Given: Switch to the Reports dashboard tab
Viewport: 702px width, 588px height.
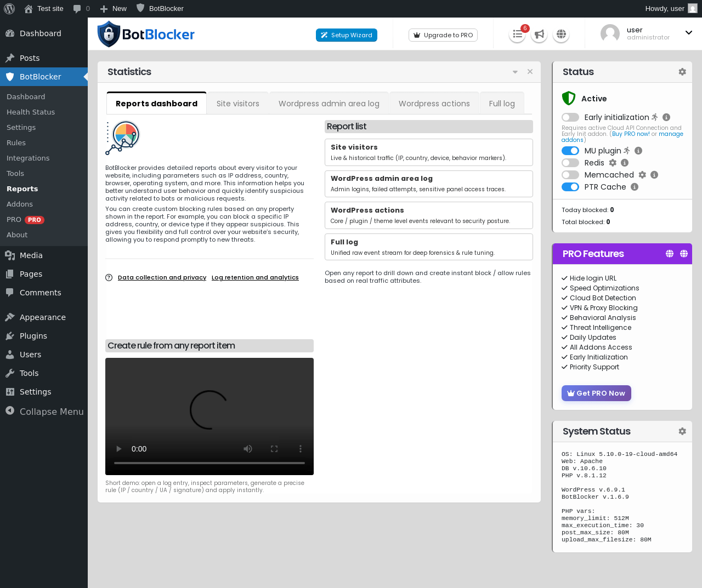Looking at the screenshot, I should click(156, 104).
